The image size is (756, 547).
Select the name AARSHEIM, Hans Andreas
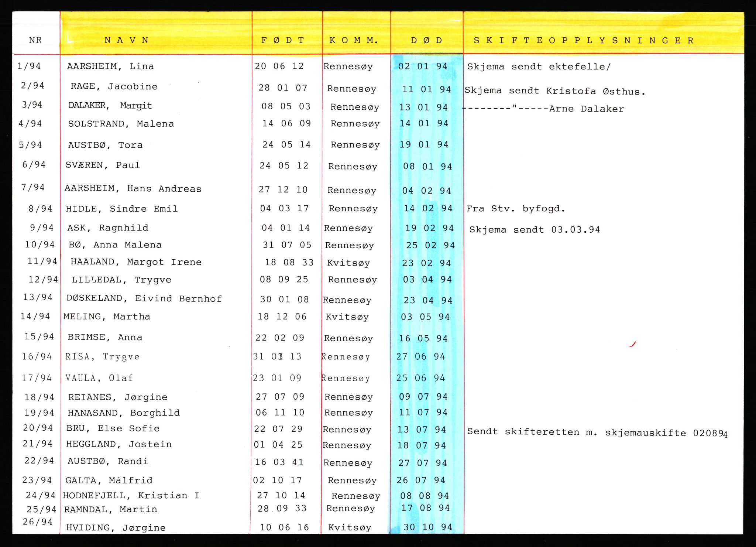(x=133, y=189)
